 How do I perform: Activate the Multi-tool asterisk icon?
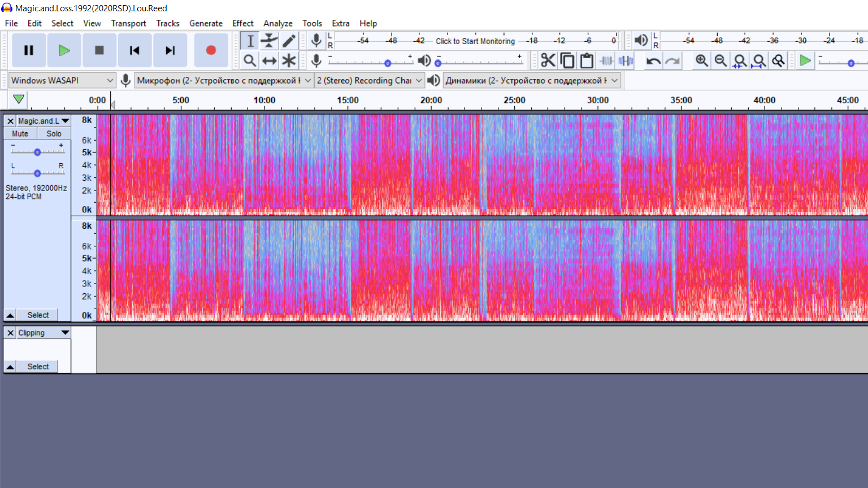point(289,60)
